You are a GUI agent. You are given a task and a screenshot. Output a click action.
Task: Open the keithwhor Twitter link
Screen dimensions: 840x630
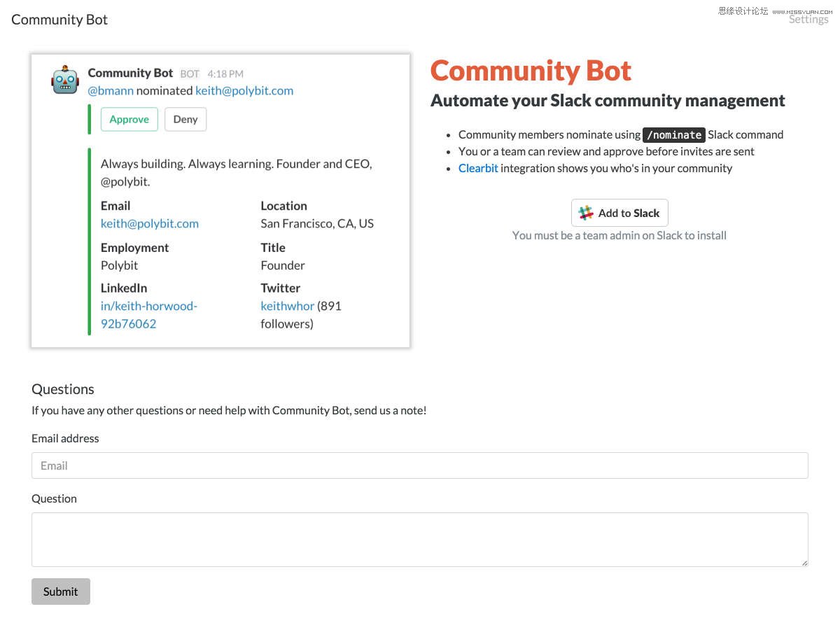[x=287, y=306]
